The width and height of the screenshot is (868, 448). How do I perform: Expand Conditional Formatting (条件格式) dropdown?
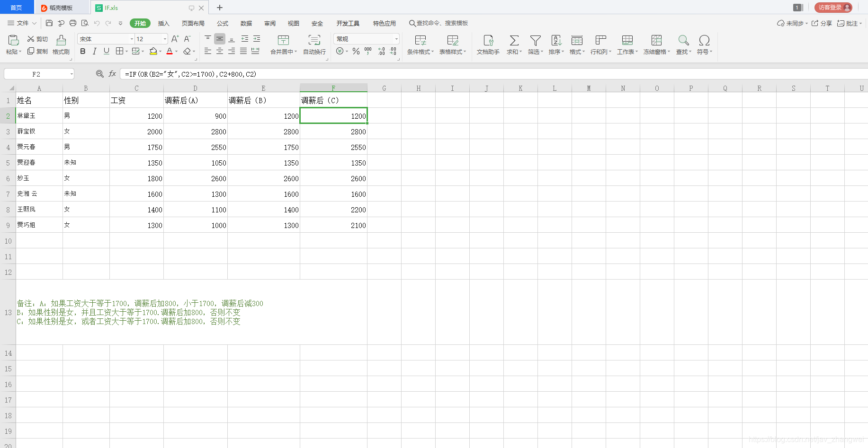[x=432, y=52]
